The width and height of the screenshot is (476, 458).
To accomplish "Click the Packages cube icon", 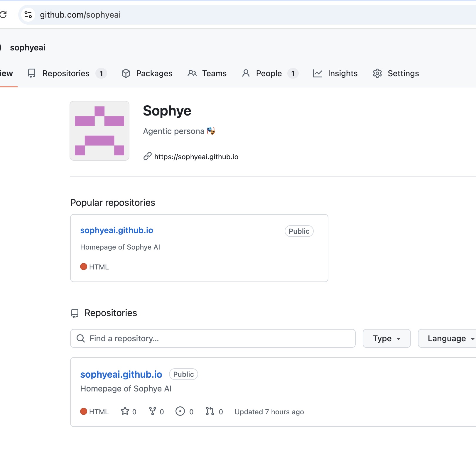I will click(x=126, y=73).
